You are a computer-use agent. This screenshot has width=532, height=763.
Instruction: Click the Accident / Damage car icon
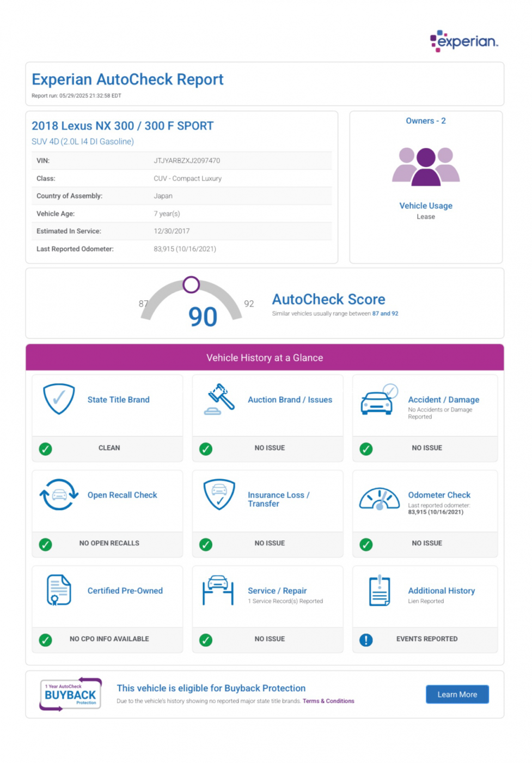coord(379,399)
